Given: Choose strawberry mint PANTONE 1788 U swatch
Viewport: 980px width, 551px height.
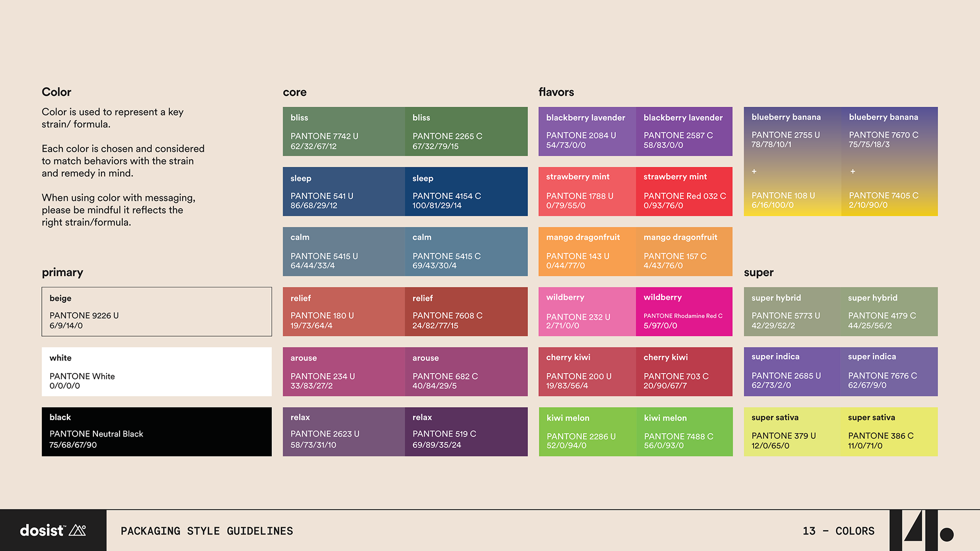Looking at the screenshot, I should click(x=587, y=192).
